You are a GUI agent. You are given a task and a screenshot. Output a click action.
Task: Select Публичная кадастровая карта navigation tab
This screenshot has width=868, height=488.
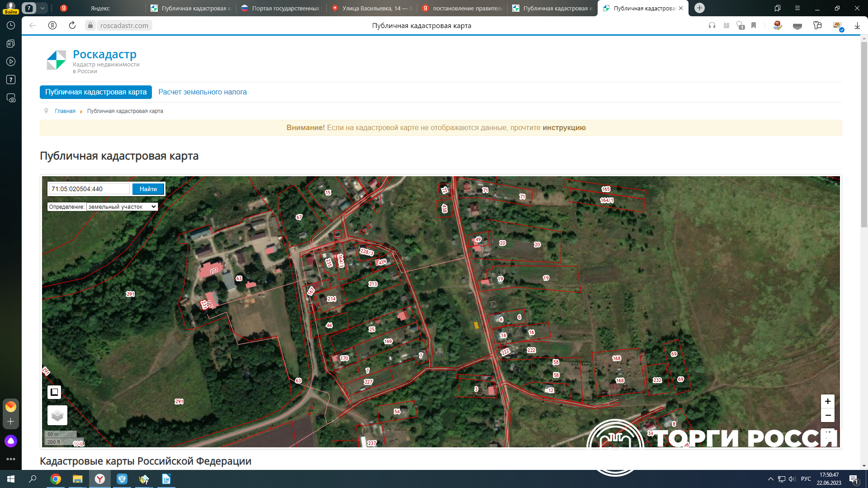pyautogui.click(x=96, y=92)
